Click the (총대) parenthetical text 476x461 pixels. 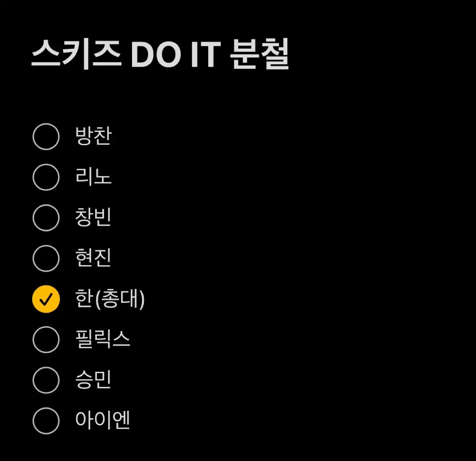pyautogui.click(x=120, y=299)
